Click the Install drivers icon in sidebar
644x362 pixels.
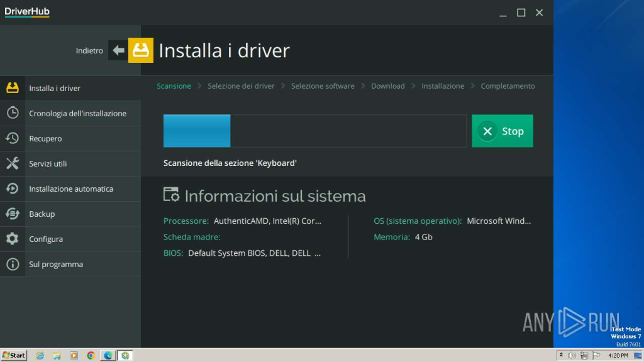pos(13,88)
